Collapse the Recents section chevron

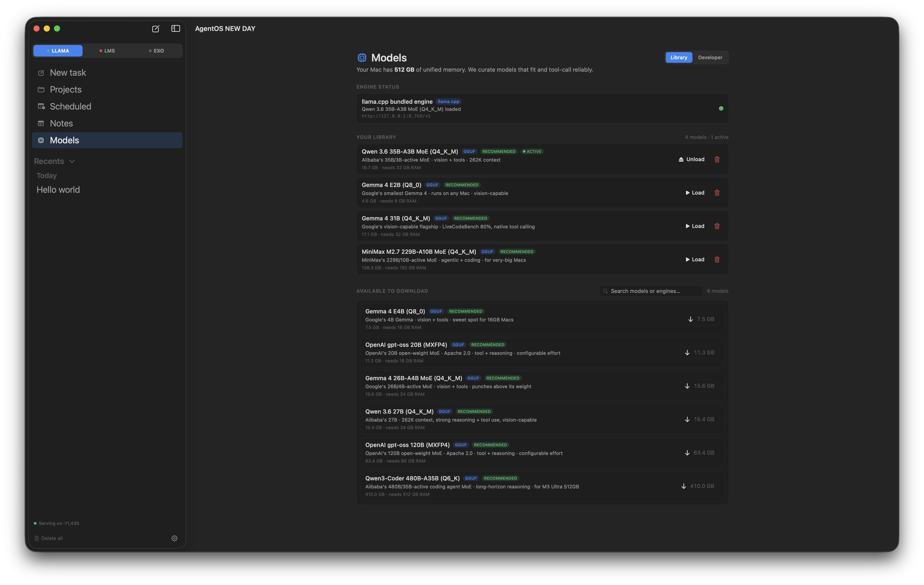tap(72, 162)
